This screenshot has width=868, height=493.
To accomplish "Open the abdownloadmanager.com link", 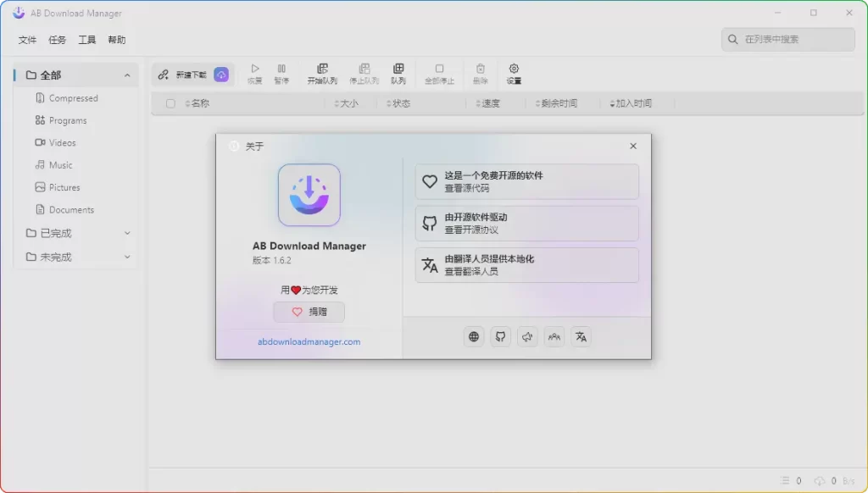I will coord(309,342).
